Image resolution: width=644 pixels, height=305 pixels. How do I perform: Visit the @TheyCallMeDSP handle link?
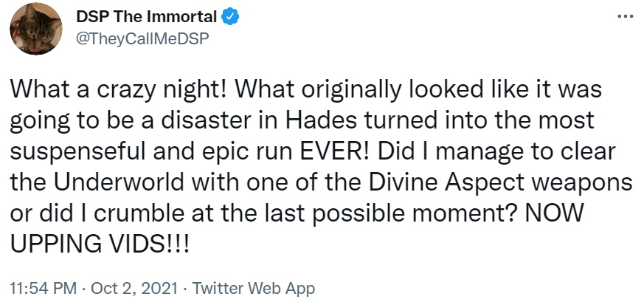[142, 38]
